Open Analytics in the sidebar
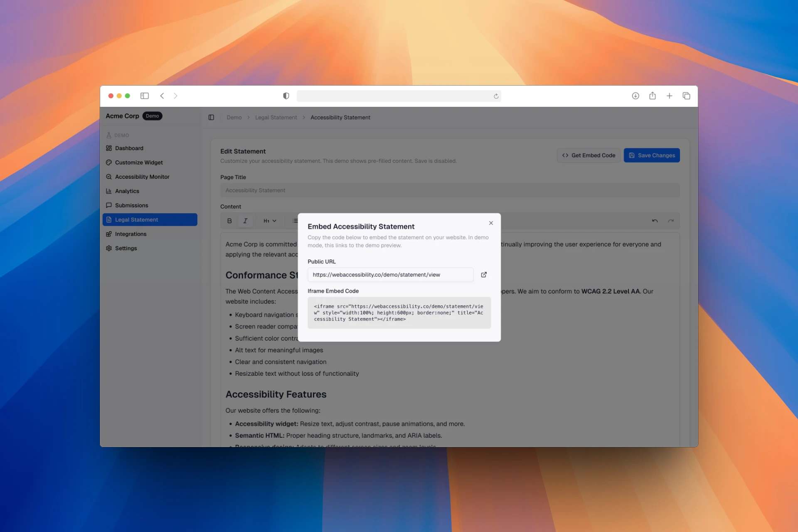 pos(150,191)
